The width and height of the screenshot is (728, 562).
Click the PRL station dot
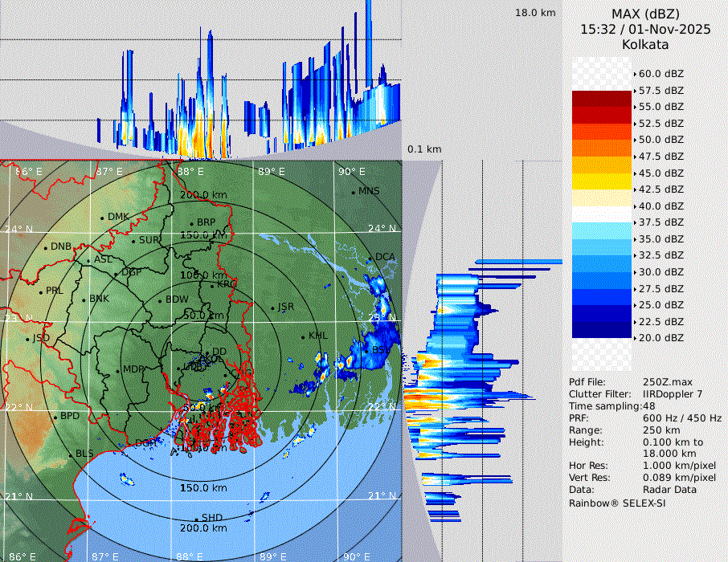pos(41,291)
